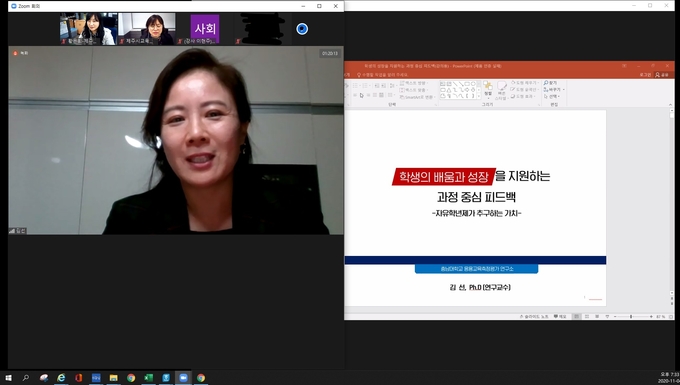The width and height of the screenshot is (680, 385).
Task: Toggle the Comments (메모) pane button
Action: (x=560, y=316)
